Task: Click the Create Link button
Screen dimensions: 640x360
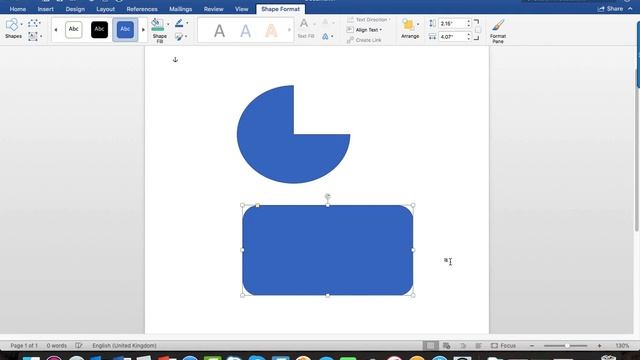Action: point(364,40)
